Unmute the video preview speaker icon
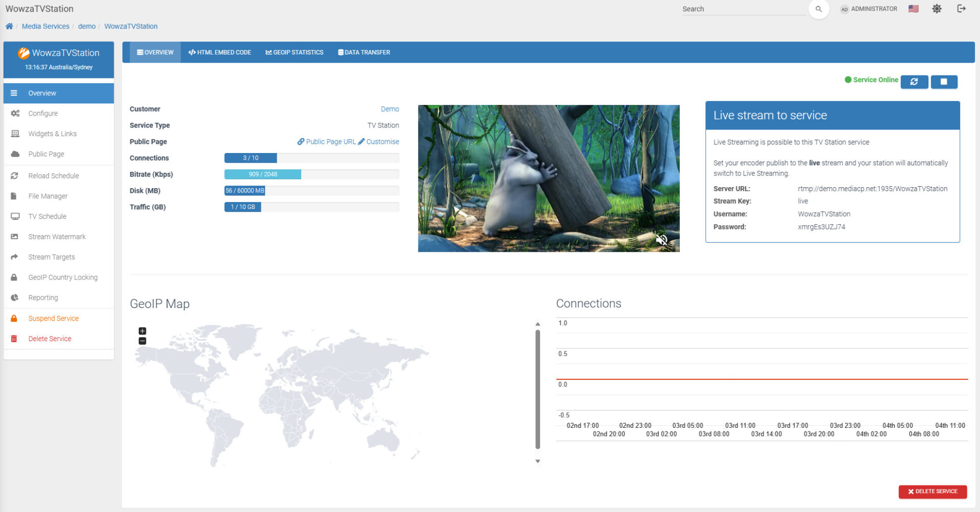This screenshot has width=980, height=512. 661,239
